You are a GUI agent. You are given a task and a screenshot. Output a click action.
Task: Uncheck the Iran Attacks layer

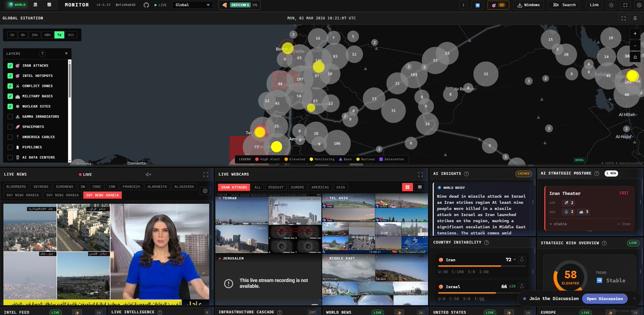(x=10, y=65)
